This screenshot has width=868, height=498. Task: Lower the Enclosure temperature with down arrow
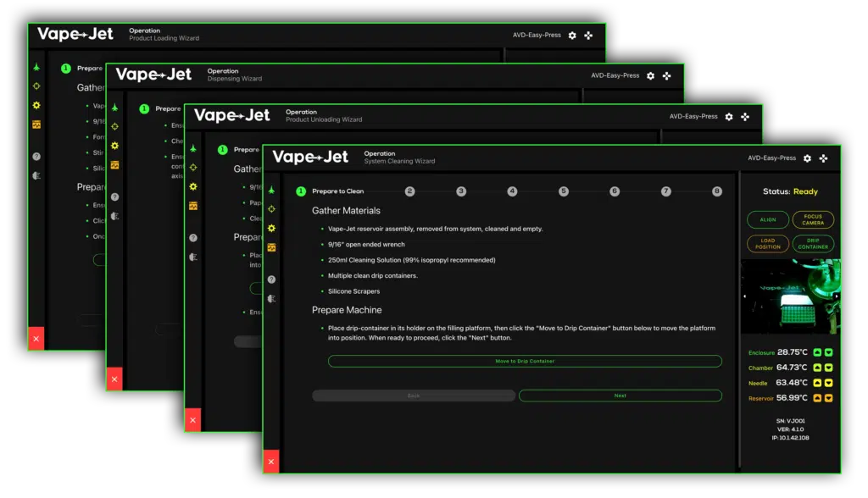829,352
